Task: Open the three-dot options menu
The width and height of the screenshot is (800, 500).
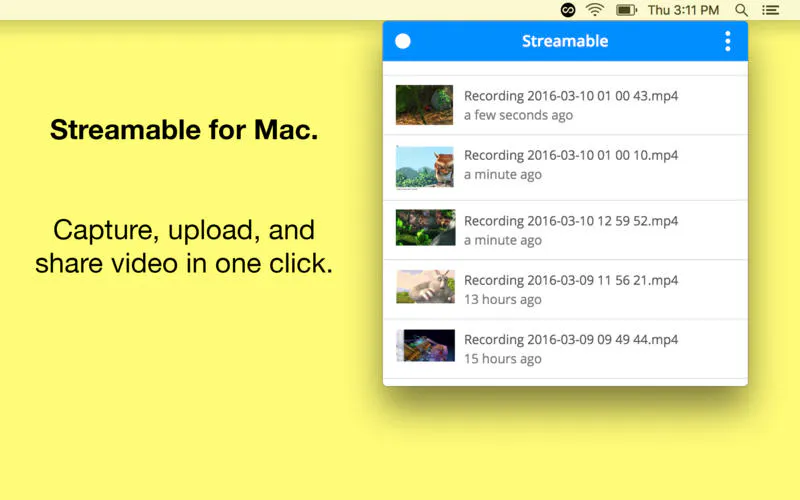Action: click(728, 41)
